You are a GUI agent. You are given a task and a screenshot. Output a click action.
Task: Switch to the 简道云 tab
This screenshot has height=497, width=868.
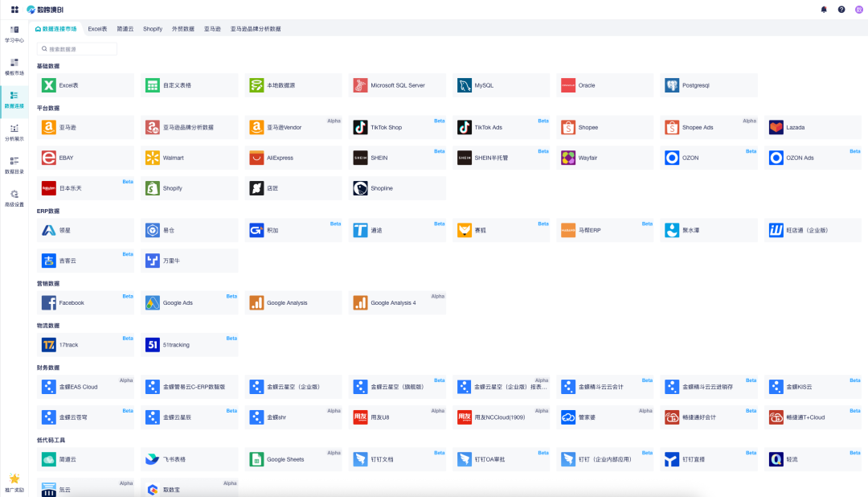click(x=125, y=29)
